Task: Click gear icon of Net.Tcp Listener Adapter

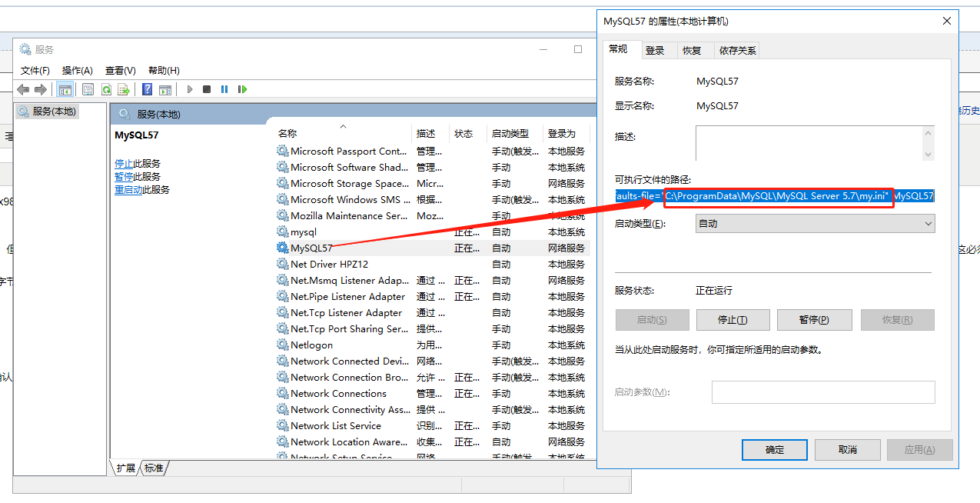Action: pos(283,312)
